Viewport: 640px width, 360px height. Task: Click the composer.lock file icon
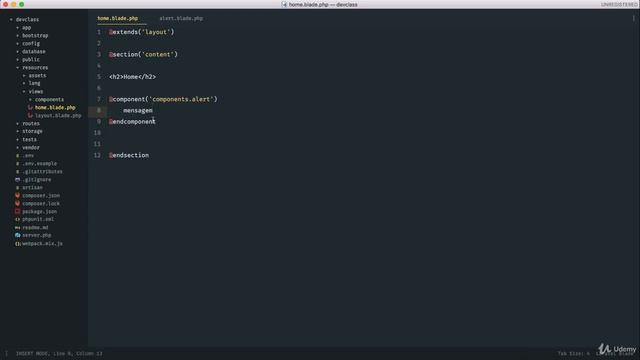[18, 203]
